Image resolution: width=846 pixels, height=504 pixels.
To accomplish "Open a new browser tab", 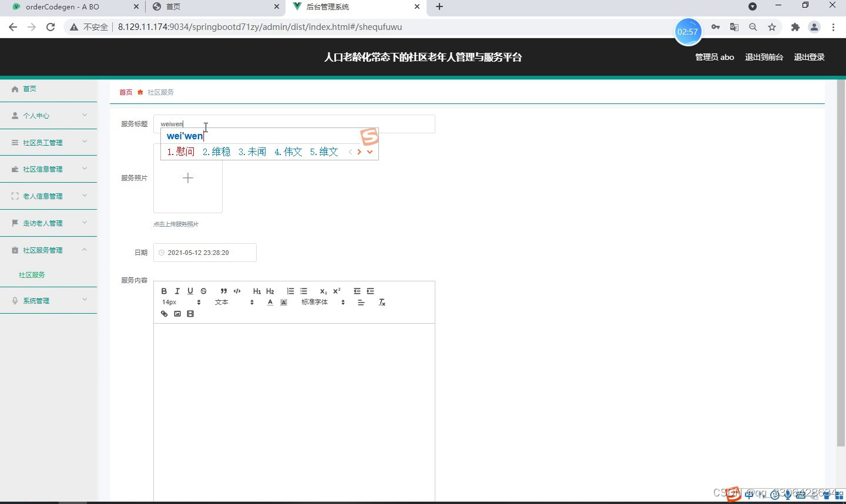I will coord(439,7).
